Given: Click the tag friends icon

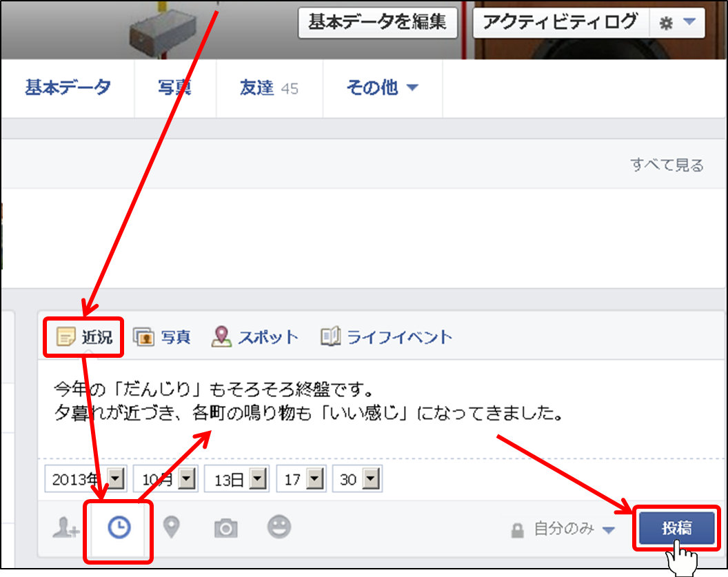Looking at the screenshot, I should click(x=66, y=529).
